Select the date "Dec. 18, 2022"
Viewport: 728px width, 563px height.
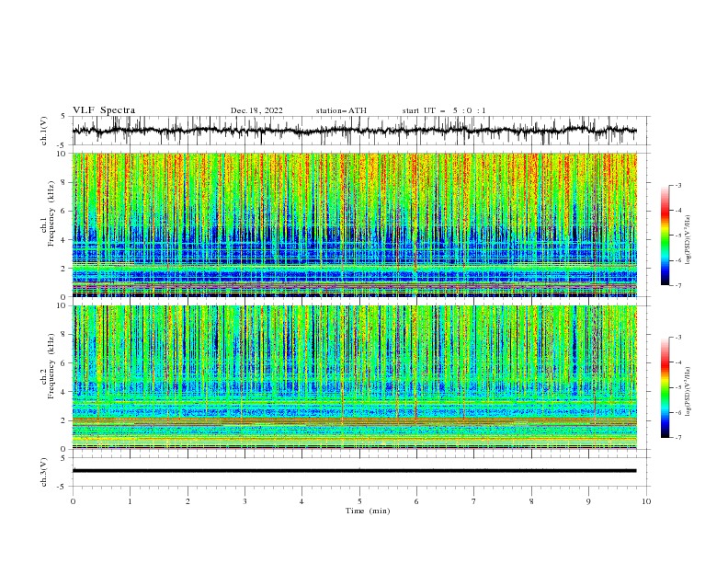(x=256, y=110)
